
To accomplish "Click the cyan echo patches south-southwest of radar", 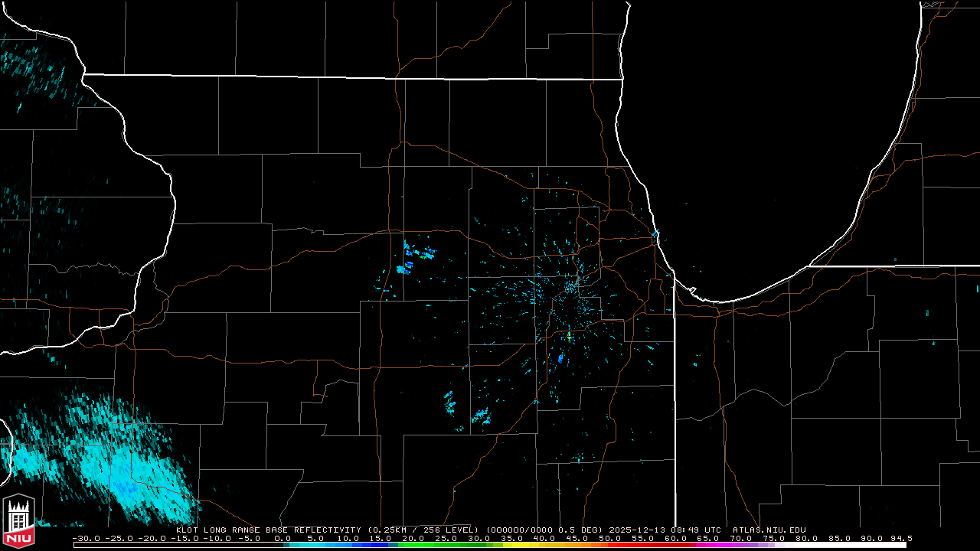I will pos(467,409).
